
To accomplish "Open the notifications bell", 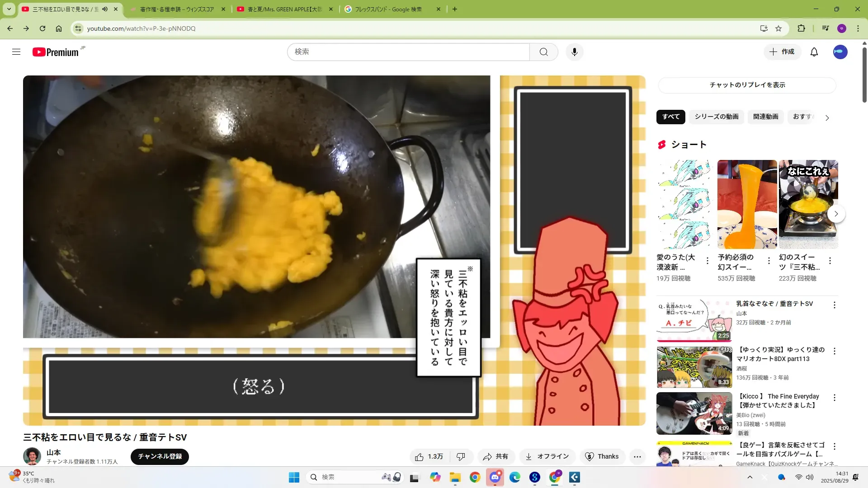I will 814,52.
